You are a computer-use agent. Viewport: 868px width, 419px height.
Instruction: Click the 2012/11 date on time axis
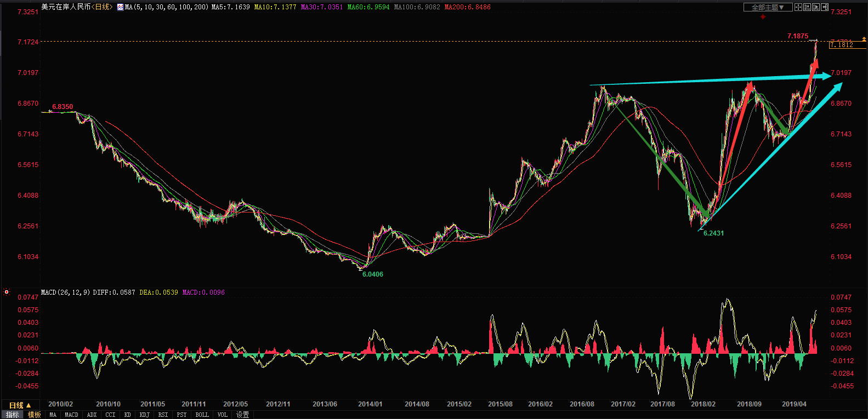tap(278, 404)
